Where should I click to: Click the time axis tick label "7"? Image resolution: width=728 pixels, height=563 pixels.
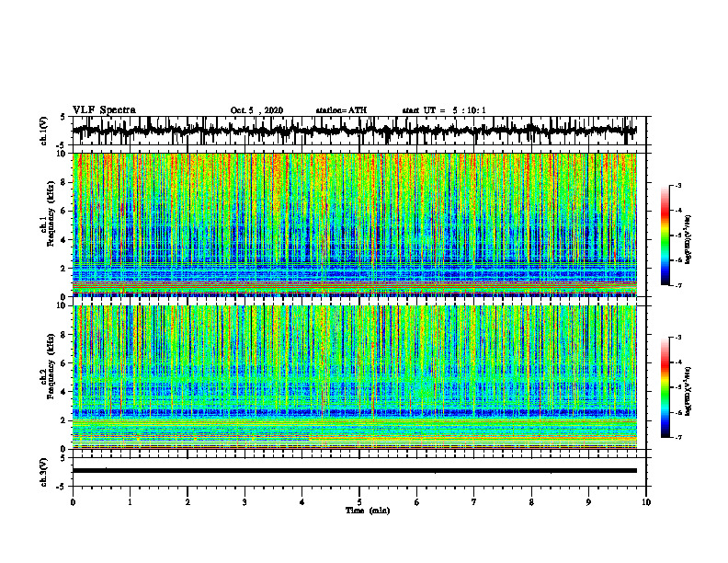coord(474,502)
